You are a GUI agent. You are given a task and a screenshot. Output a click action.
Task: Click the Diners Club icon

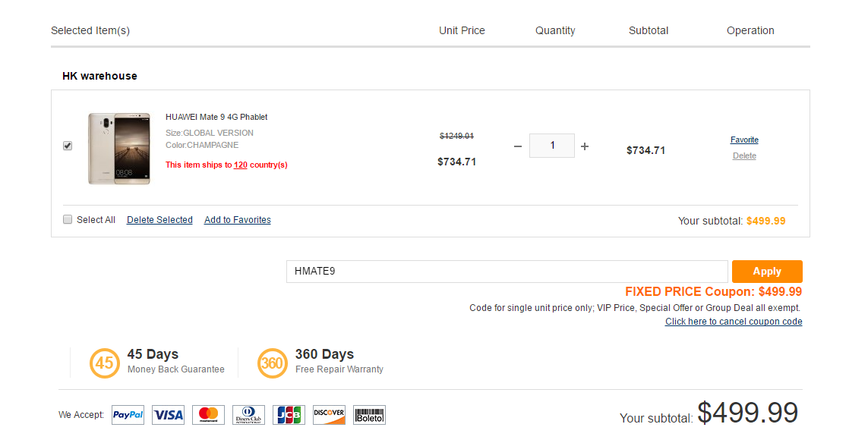(x=248, y=415)
